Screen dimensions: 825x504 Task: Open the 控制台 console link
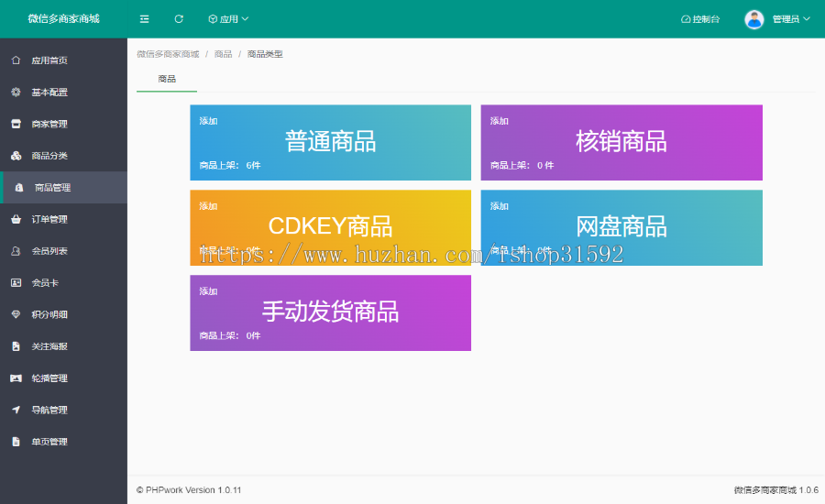click(700, 19)
